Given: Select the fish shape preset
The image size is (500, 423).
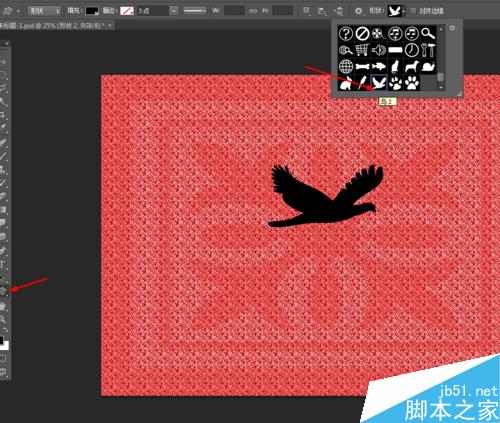Looking at the screenshot, I should point(379,66).
